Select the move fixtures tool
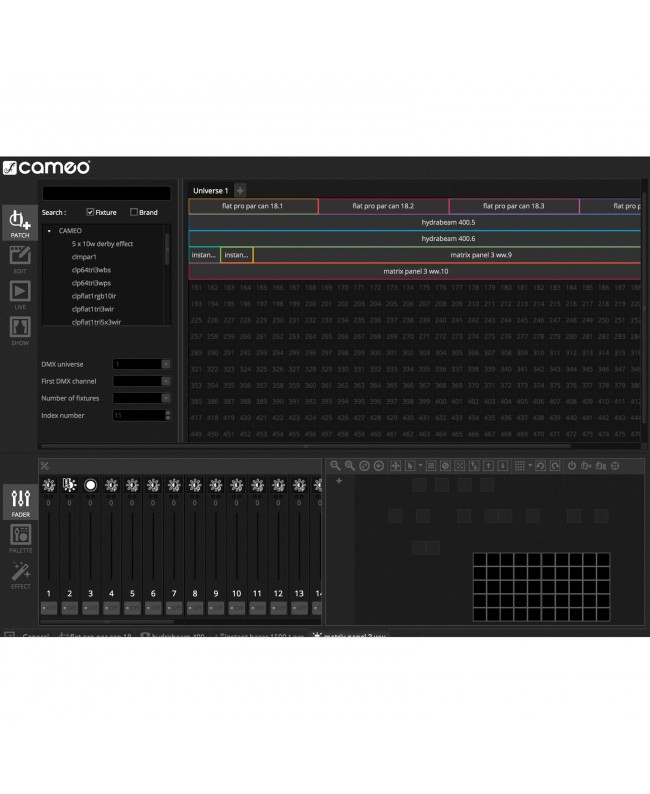 (x=395, y=466)
